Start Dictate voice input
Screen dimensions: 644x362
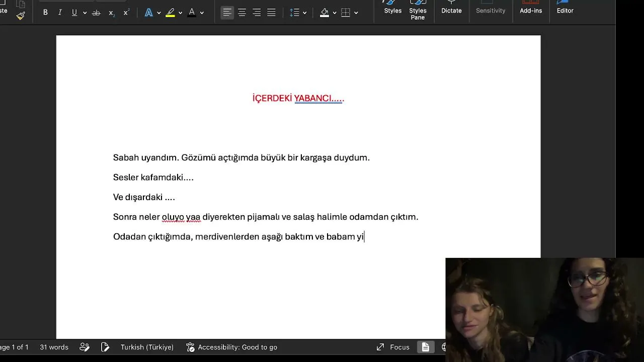coord(451,9)
